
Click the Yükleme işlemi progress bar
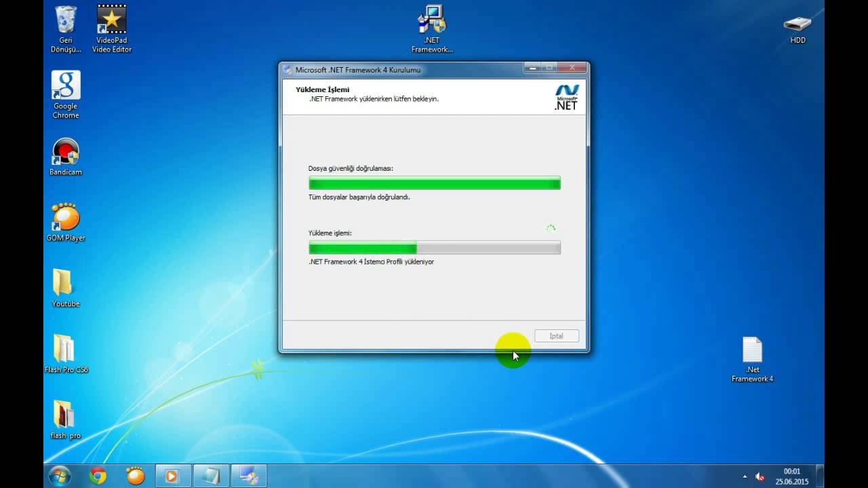pos(435,247)
